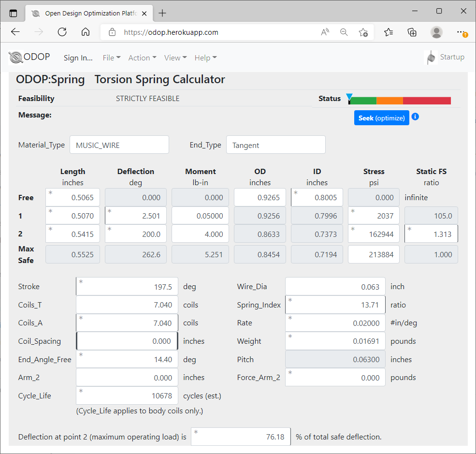Click the Sign In link
Viewport: 476px width, 454px height.
pyautogui.click(x=78, y=58)
